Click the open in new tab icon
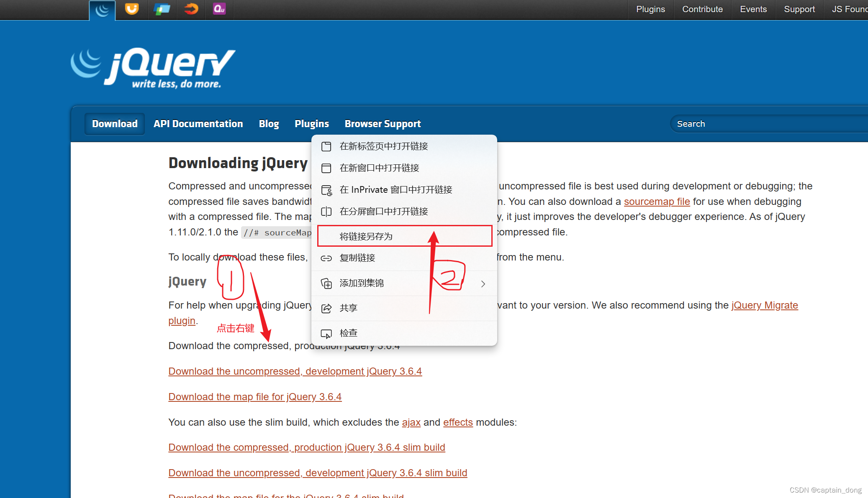This screenshot has height=498, width=868. 327,146
